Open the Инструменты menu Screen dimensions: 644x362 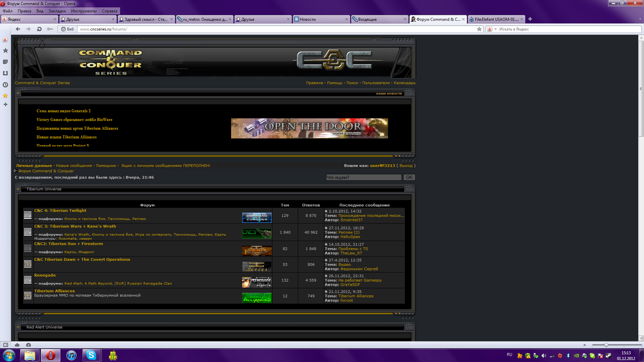[x=84, y=11]
